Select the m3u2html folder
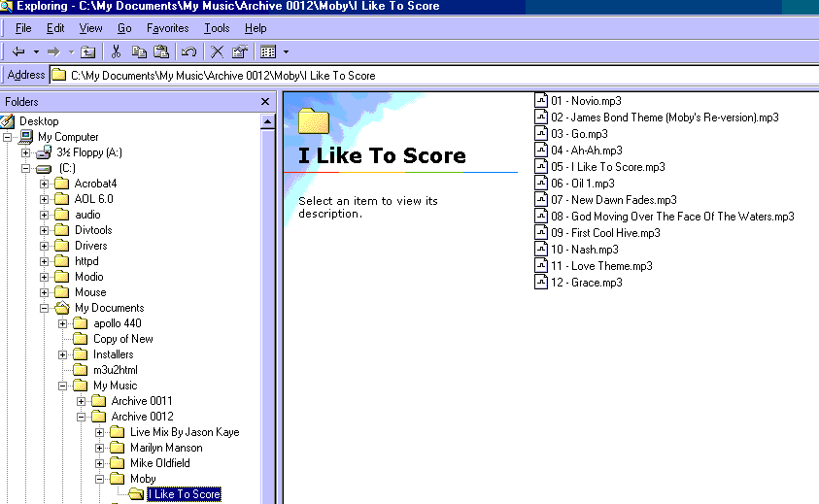 click(116, 370)
